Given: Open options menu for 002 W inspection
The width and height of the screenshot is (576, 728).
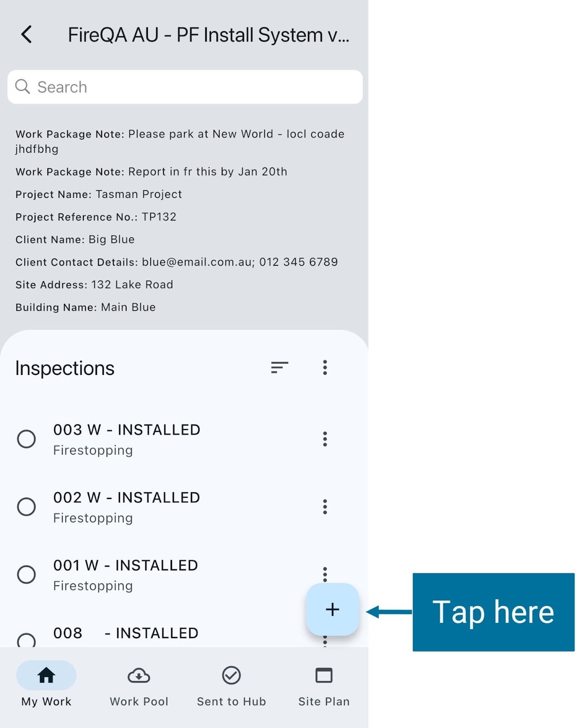Looking at the screenshot, I should pos(325,507).
